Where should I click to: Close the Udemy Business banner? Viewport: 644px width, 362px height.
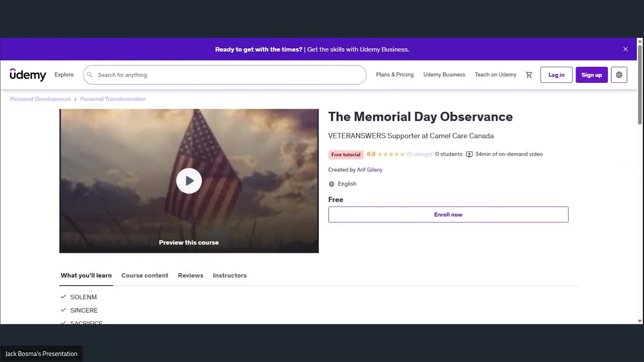[625, 49]
